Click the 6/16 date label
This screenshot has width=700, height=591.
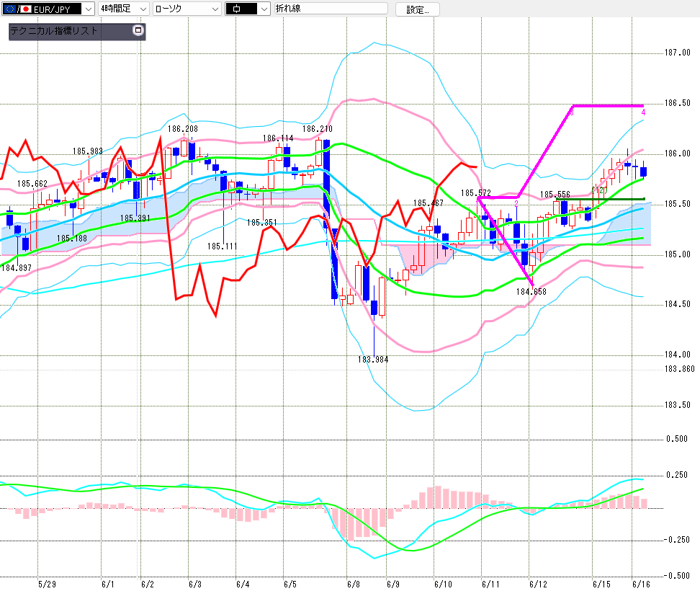pyautogui.click(x=642, y=585)
